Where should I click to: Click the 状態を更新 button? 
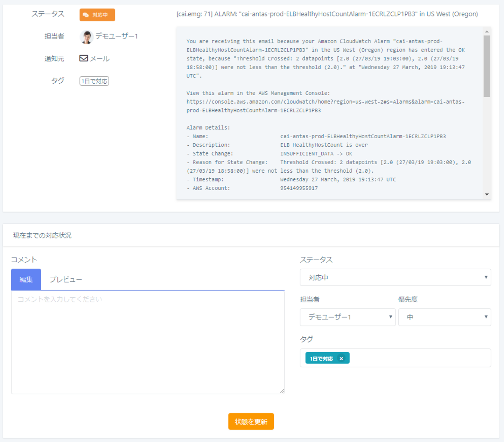(x=251, y=421)
